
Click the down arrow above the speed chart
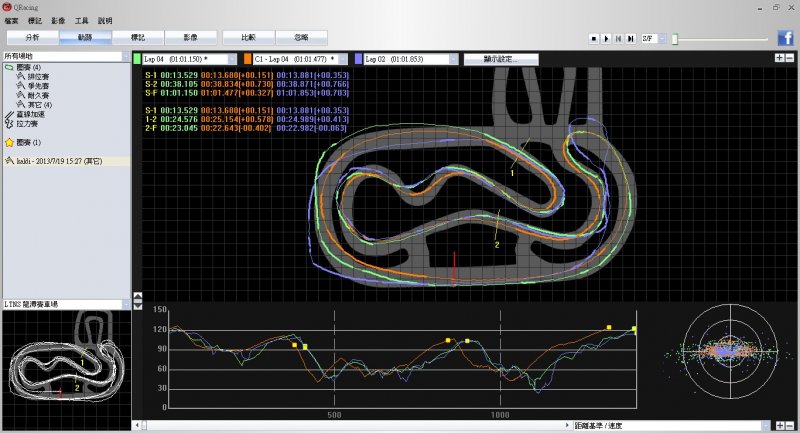coord(138,305)
